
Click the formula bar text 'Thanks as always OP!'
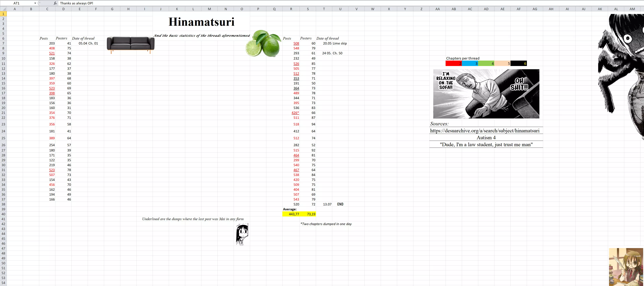click(77, 3)
